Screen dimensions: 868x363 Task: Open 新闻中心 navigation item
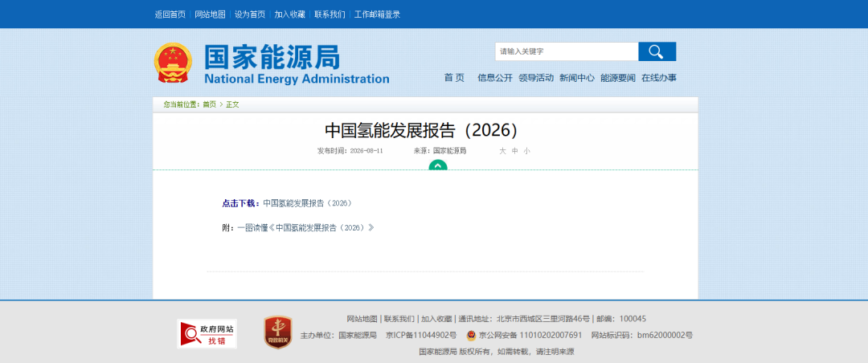[x=577, y=78]
